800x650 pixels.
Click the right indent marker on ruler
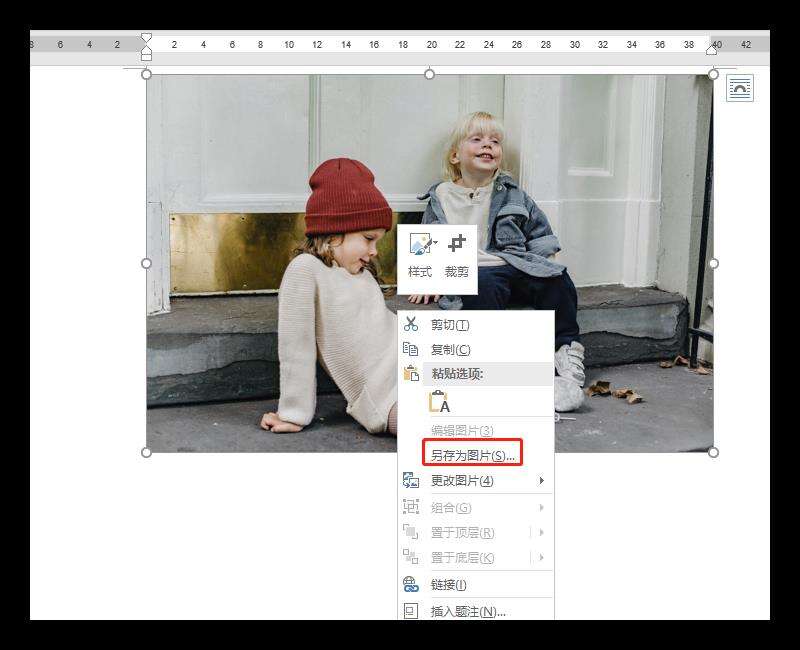point(712,50)
